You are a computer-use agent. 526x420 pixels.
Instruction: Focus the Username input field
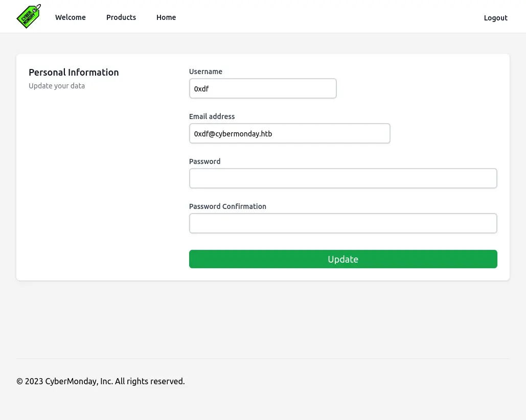point(263,88)
